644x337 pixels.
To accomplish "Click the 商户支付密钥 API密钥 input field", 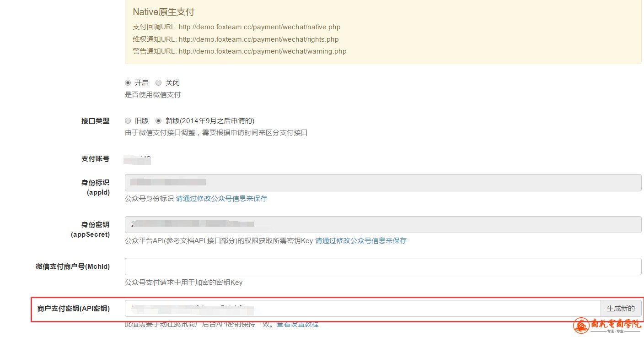I will click(x=362, y=309).
